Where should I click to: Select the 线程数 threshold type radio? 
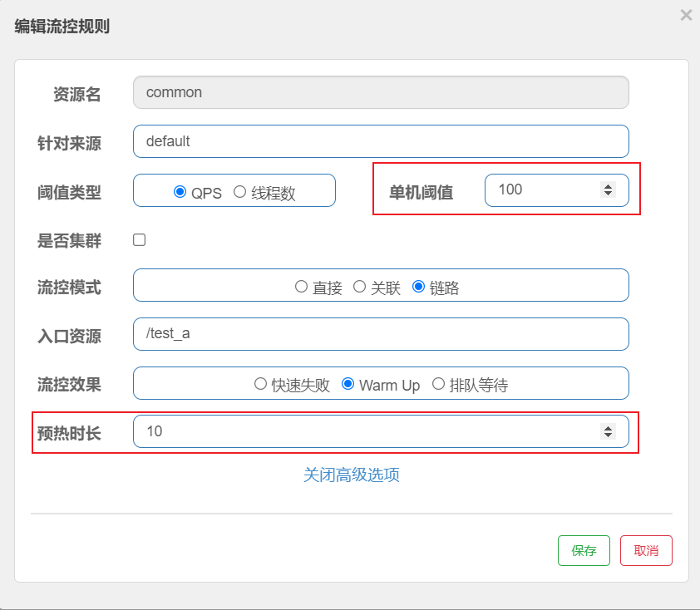pyautogui.click(x=239, y=192)
